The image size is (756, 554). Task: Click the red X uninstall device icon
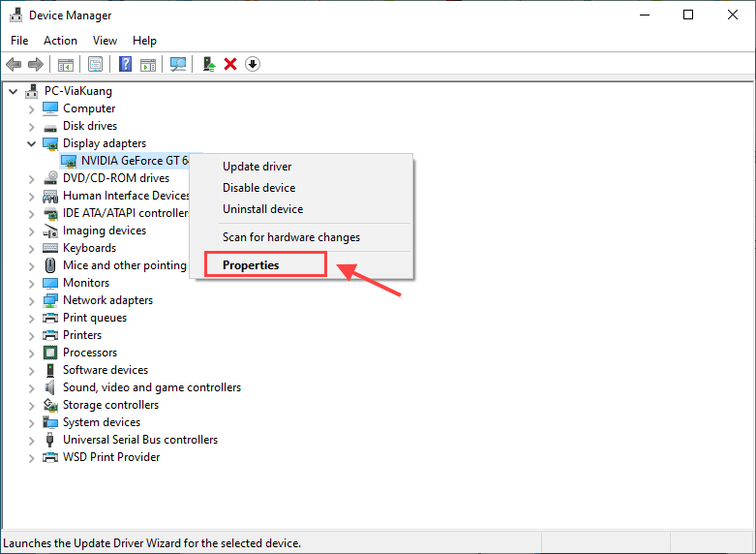point(230,64)
